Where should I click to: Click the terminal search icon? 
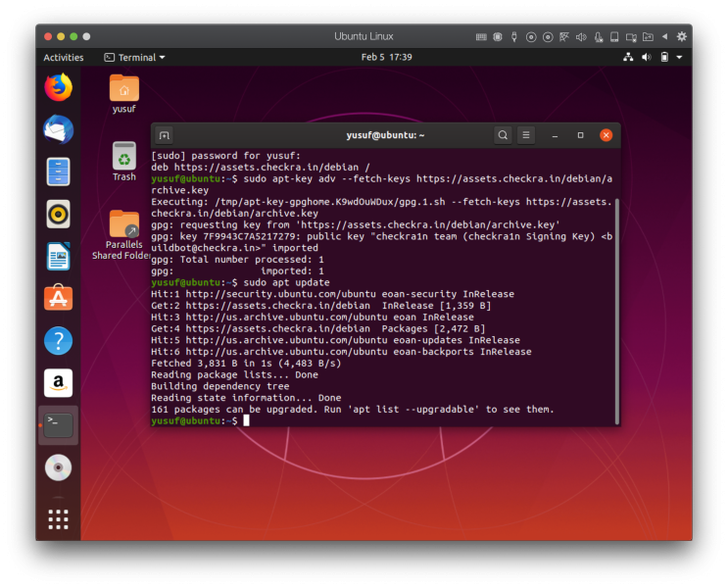[502, 135]
